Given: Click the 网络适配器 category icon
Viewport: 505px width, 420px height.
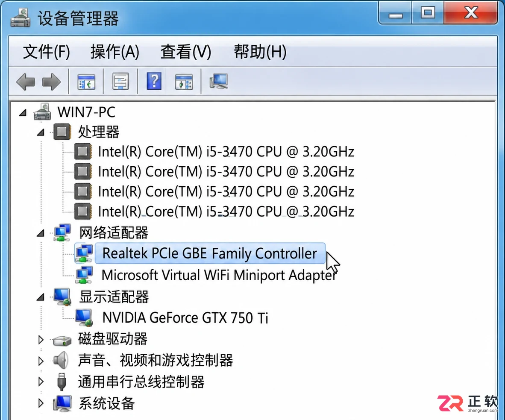Looking at the screenshot, I should point(62,232).
